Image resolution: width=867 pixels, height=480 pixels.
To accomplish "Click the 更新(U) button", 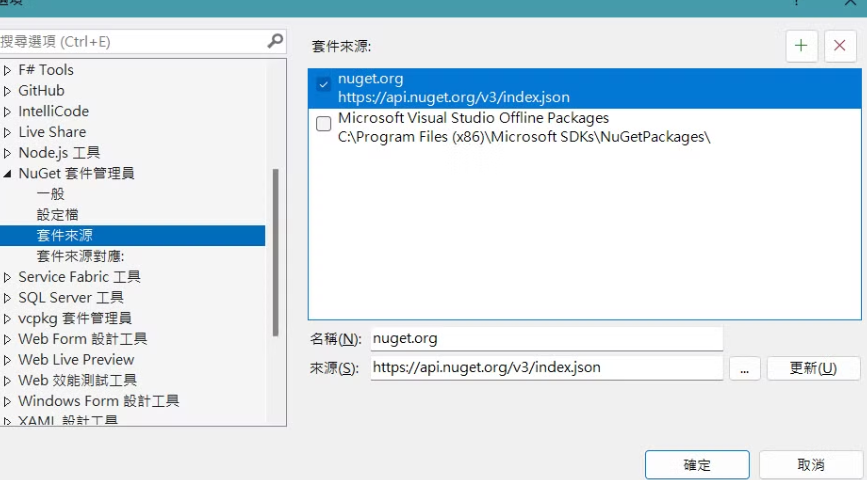I will [813, 368].
